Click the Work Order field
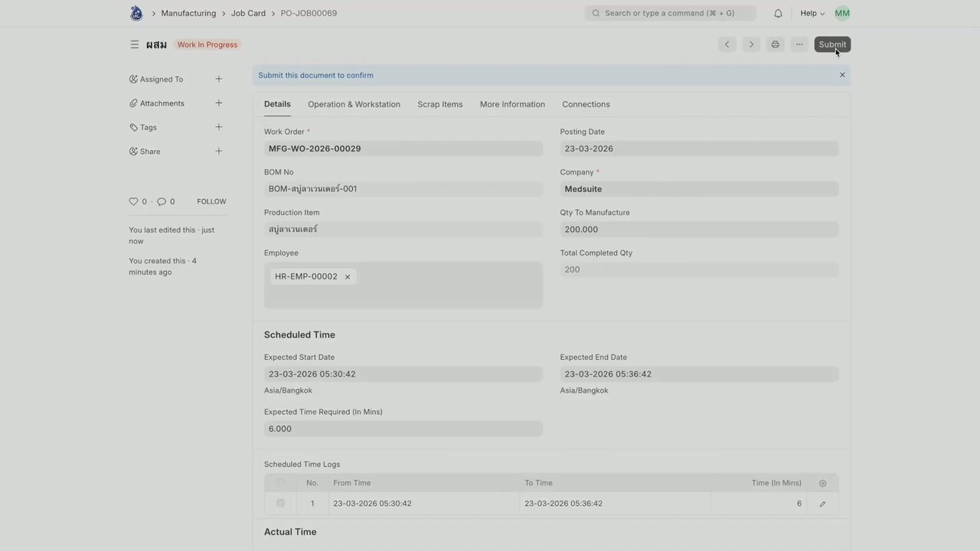The height and width of the screenshot is (551, 980). coord(403,148)
